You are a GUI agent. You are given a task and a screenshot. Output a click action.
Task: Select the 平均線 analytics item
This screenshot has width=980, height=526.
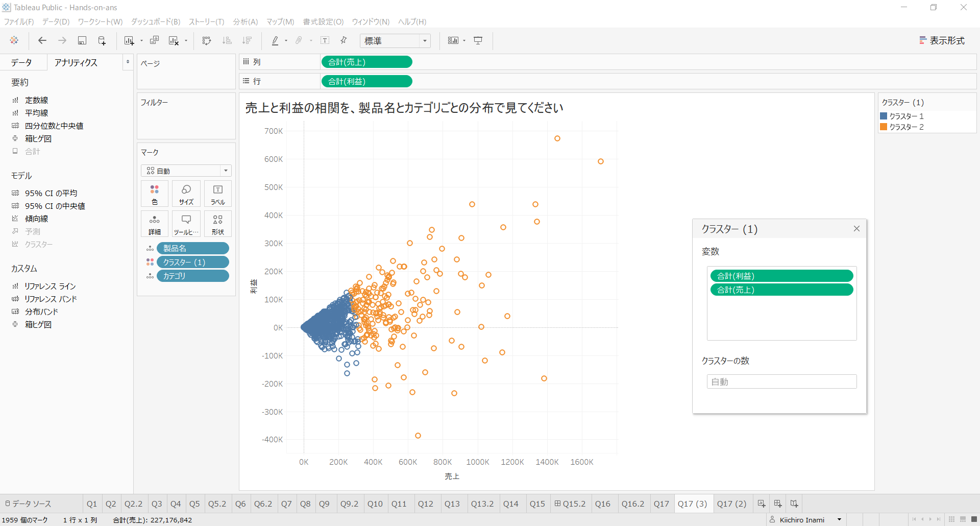[37, 113]
